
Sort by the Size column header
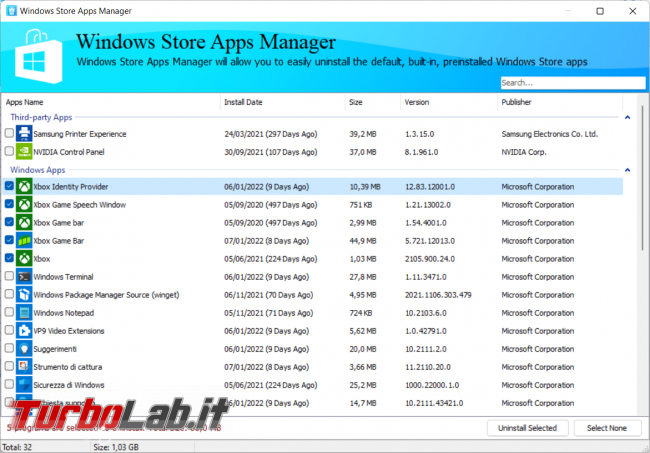point(372,102)
